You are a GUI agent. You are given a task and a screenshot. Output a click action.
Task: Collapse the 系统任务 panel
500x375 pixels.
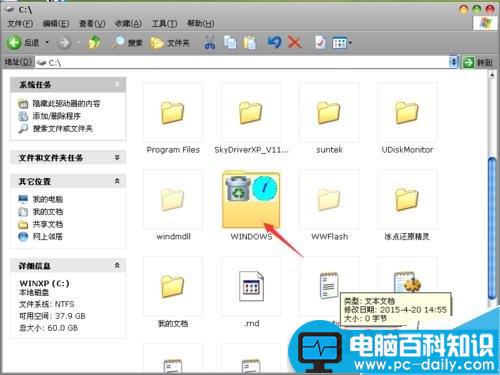pyautogui.click(x=117, y=84)
